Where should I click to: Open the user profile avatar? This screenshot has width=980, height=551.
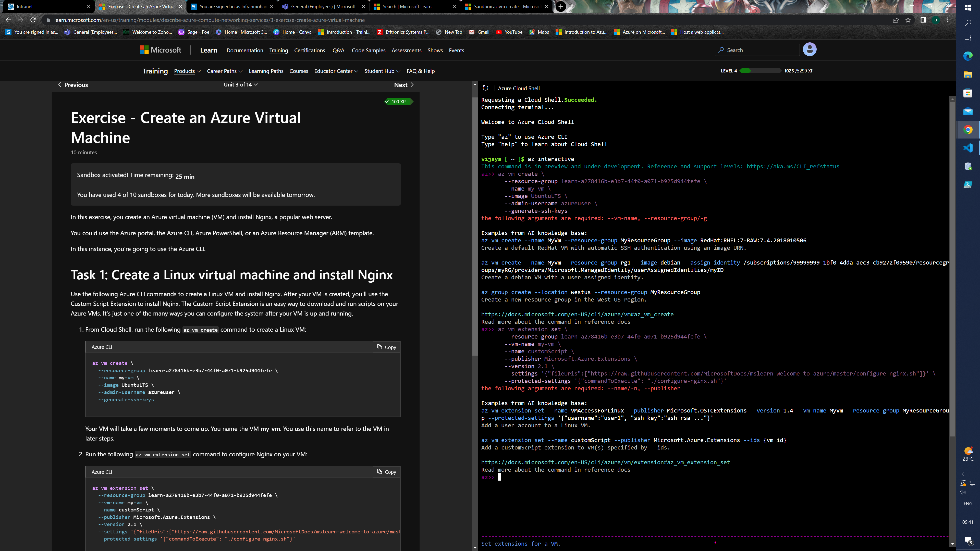pos(810,49)
